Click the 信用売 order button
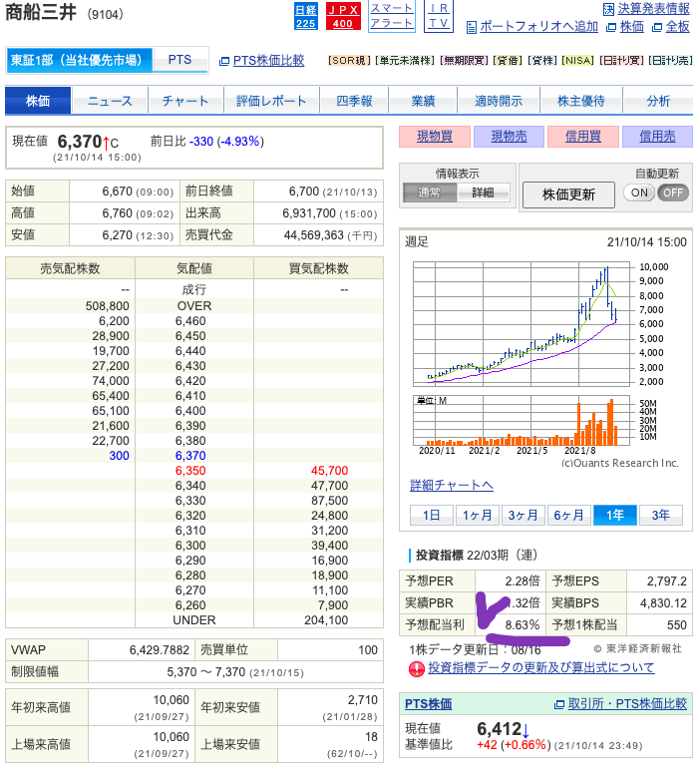700x771 pixels. click(657, 137)
